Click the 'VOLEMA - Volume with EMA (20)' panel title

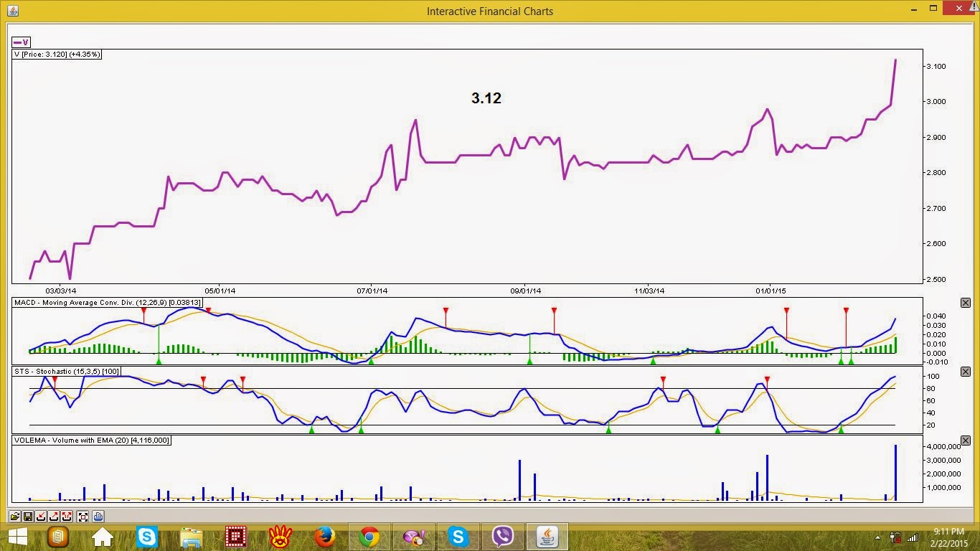coord(91,441)
